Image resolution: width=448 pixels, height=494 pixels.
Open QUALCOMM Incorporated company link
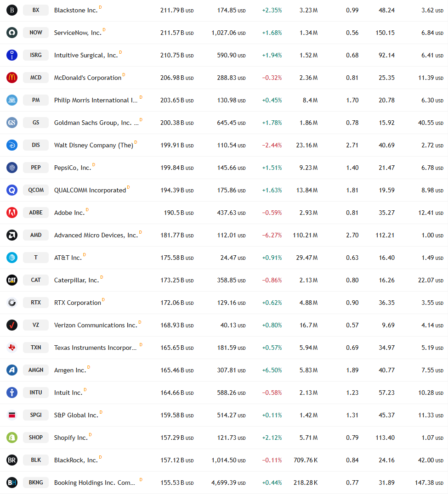point(90,190)
